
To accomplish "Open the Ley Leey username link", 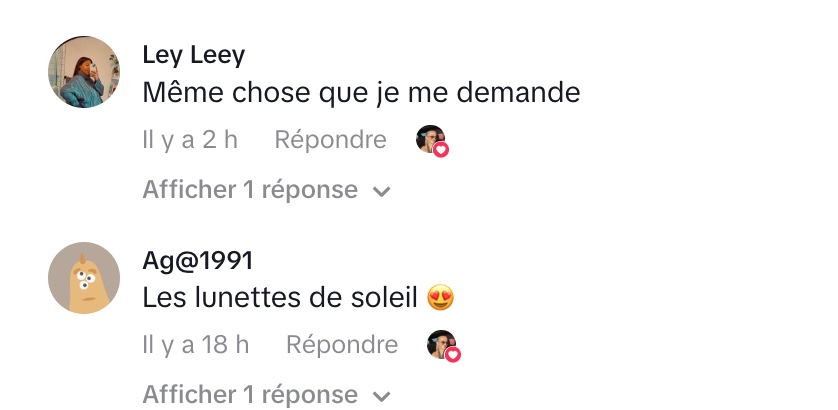I will (193, 55).
